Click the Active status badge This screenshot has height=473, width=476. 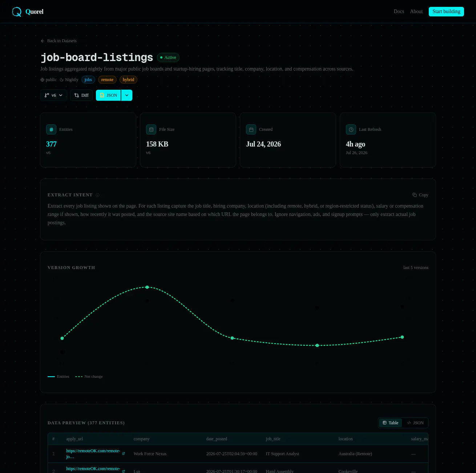pos(168,57)
